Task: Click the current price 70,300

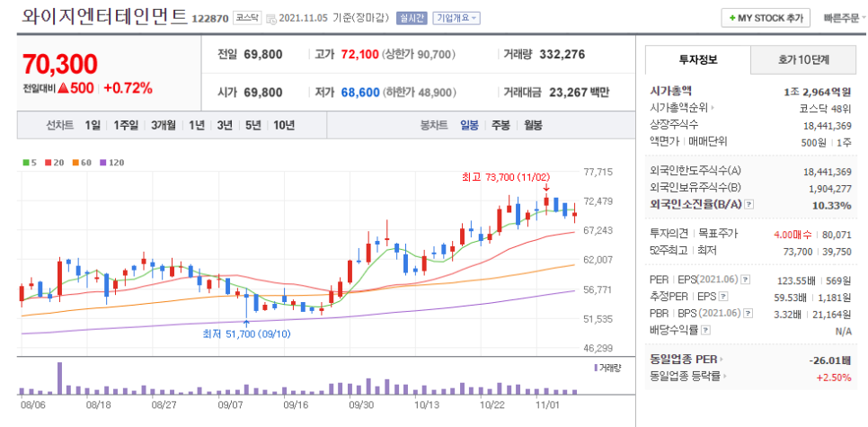Action: pos(60,64)
